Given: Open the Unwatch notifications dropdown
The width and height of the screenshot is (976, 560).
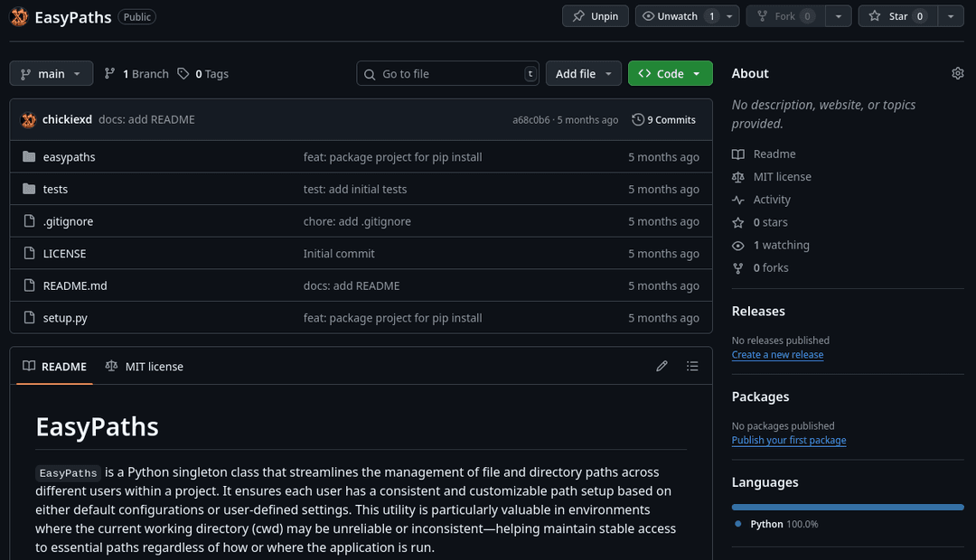Looking at the screenshot, I should 687,16.
